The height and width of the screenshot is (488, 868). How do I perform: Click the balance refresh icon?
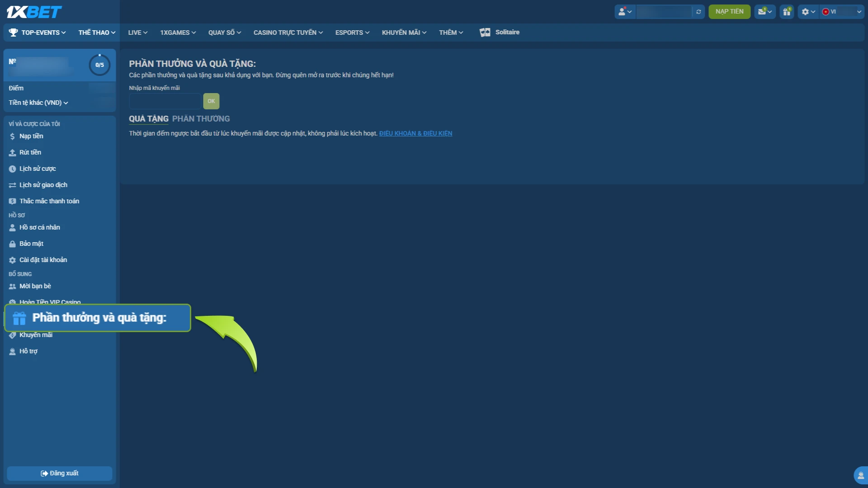coord(699,12)
